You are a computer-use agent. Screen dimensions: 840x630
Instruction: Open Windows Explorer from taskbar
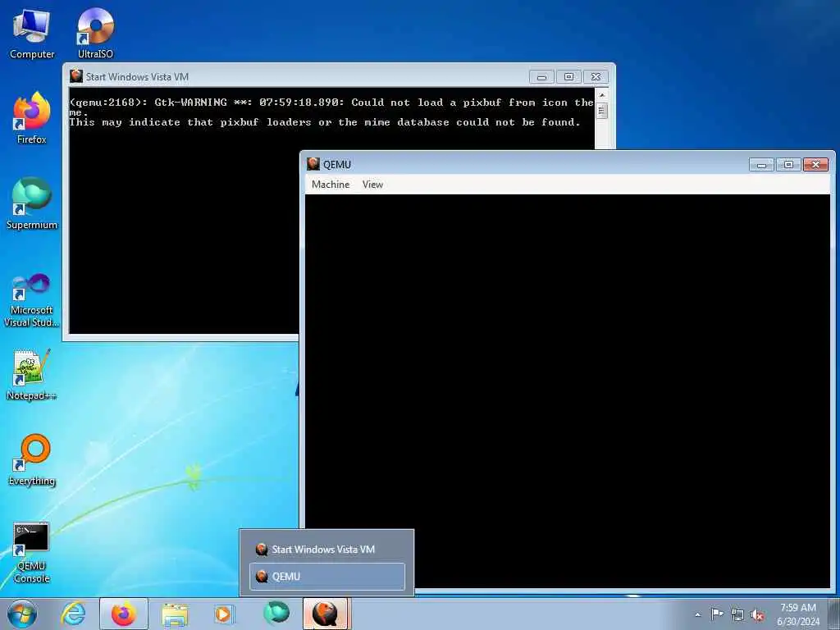tap(175, 614)
